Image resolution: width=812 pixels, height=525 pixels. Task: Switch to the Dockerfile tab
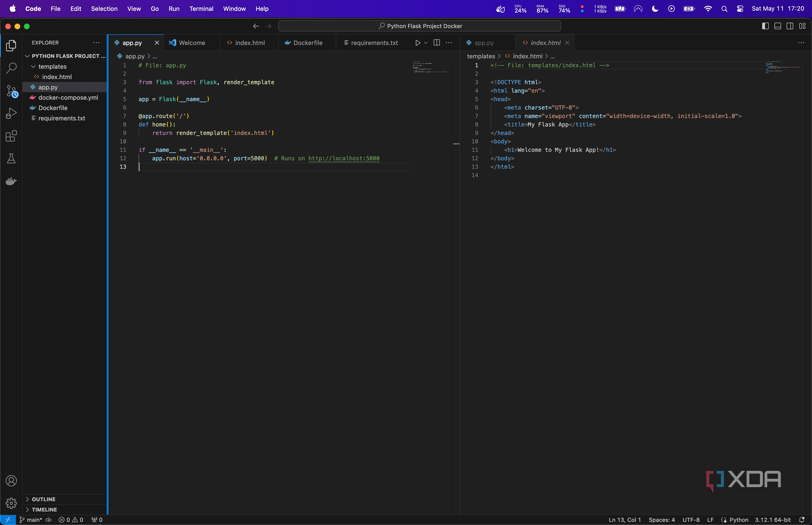(x=308, y=43)
